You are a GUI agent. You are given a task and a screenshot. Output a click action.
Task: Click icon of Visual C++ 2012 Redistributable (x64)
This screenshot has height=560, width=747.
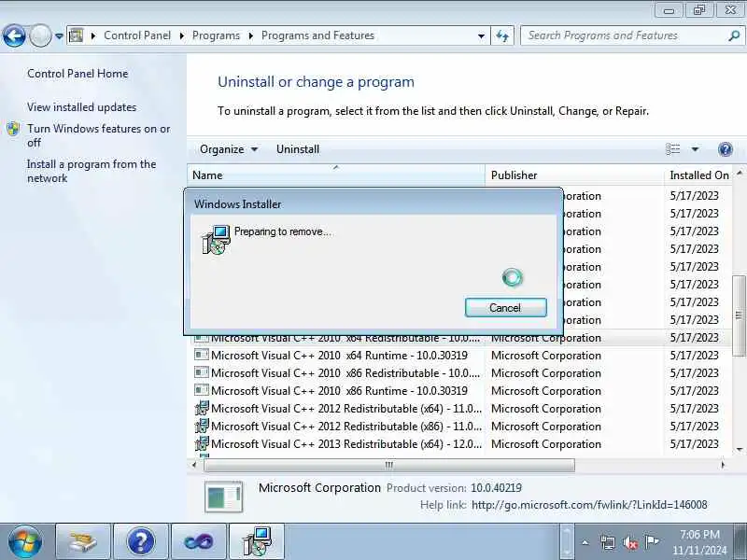pos(202,408)
